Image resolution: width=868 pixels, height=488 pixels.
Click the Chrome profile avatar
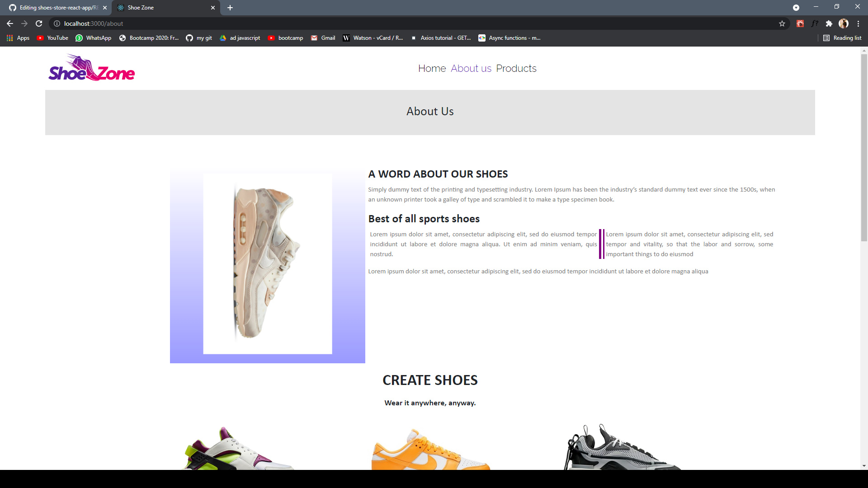coord(844,23)
